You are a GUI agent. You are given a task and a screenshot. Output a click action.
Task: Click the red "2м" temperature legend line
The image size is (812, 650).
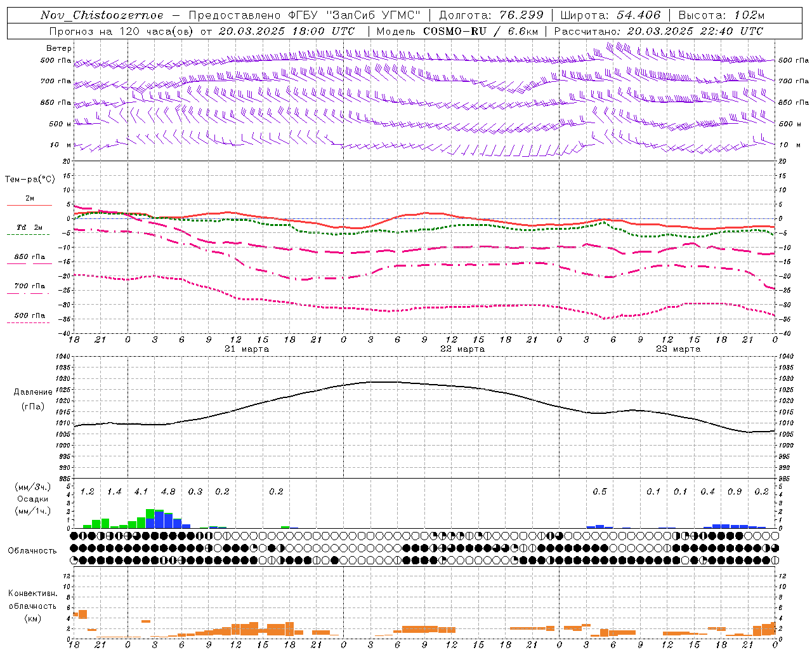coord(29,205)
